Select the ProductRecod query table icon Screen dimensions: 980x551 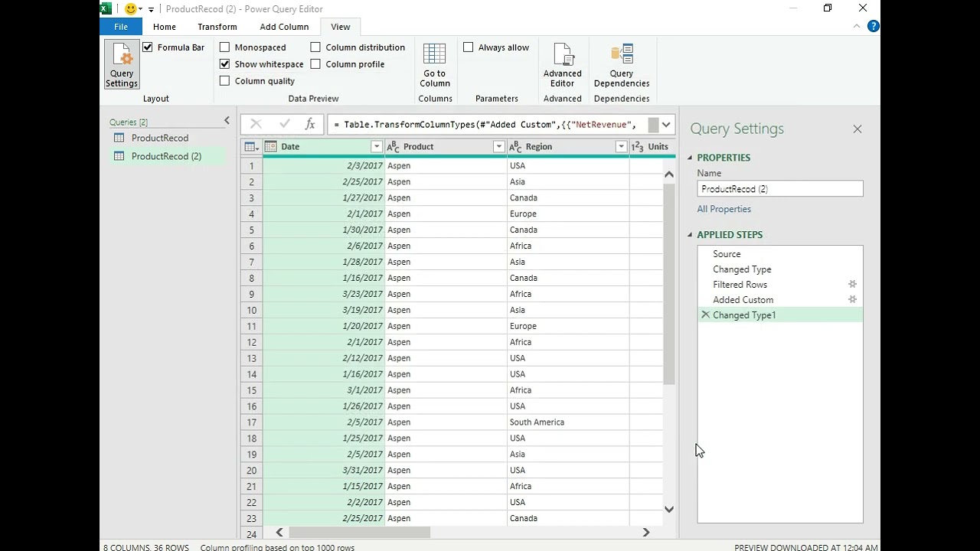(x=119, y=138)
